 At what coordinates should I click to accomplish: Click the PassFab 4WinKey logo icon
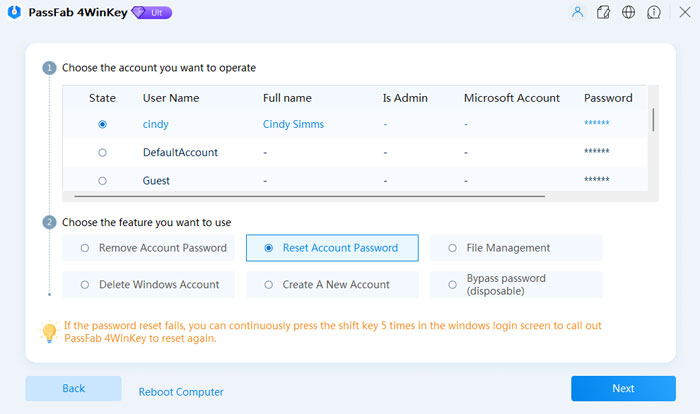tap(14, 12)
